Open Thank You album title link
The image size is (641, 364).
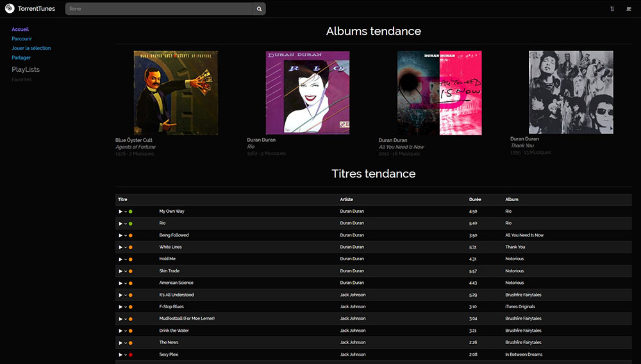(x=522, y=146)
